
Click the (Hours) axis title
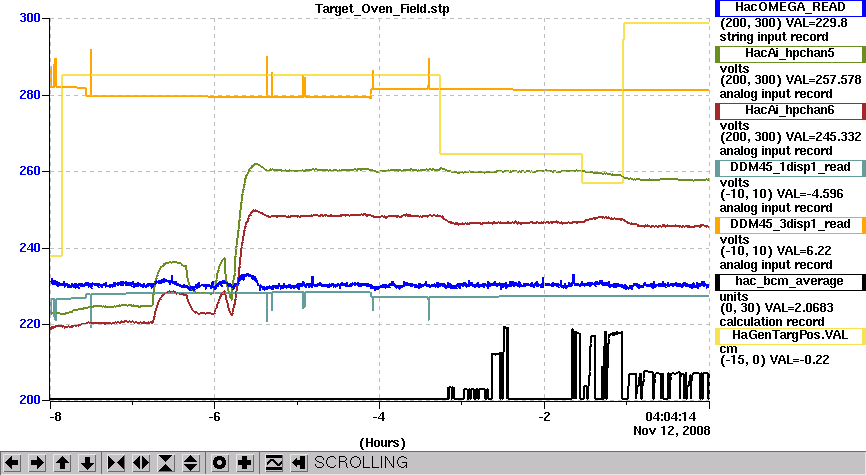382,443
